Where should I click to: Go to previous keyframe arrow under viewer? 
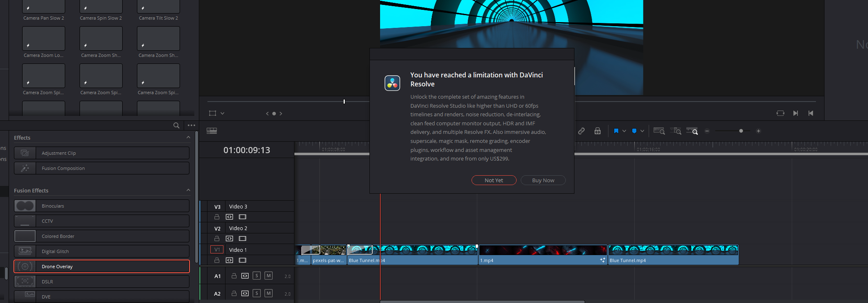[x=267, y=113]
